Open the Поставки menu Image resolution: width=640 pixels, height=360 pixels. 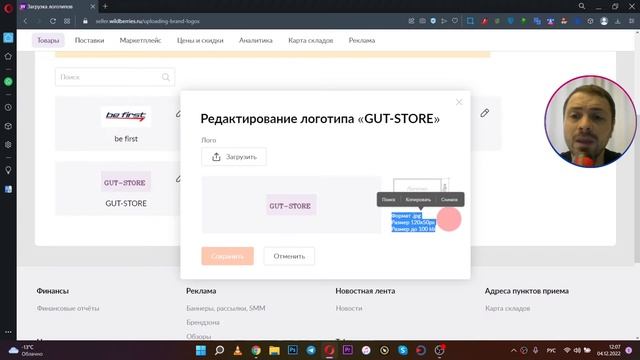[89, 40]
